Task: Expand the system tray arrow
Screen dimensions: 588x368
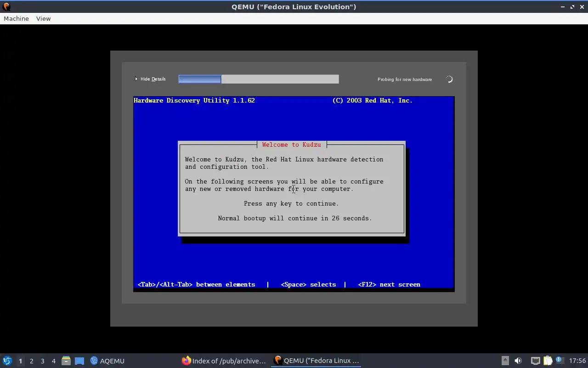Action: [x=505, y=361]
